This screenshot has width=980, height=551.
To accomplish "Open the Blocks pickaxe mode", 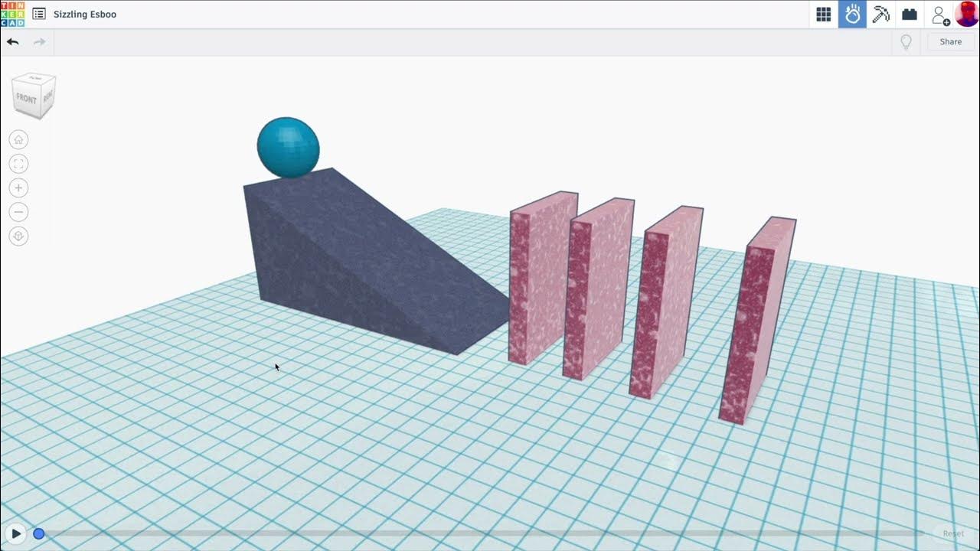I will click(881, 15).
